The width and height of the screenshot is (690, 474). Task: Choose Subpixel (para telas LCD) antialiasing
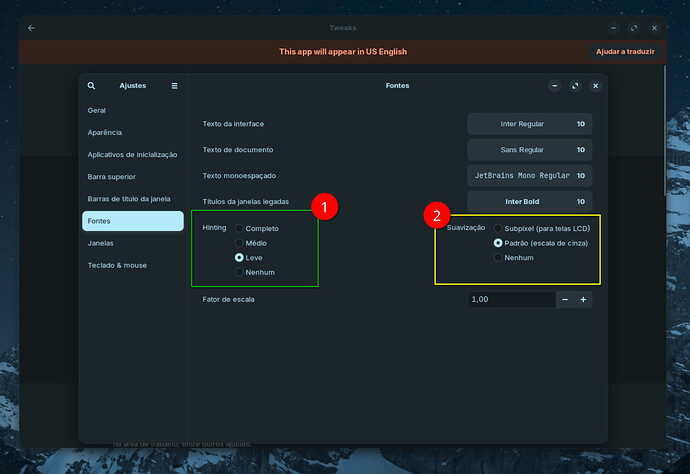tap(498, 228)
